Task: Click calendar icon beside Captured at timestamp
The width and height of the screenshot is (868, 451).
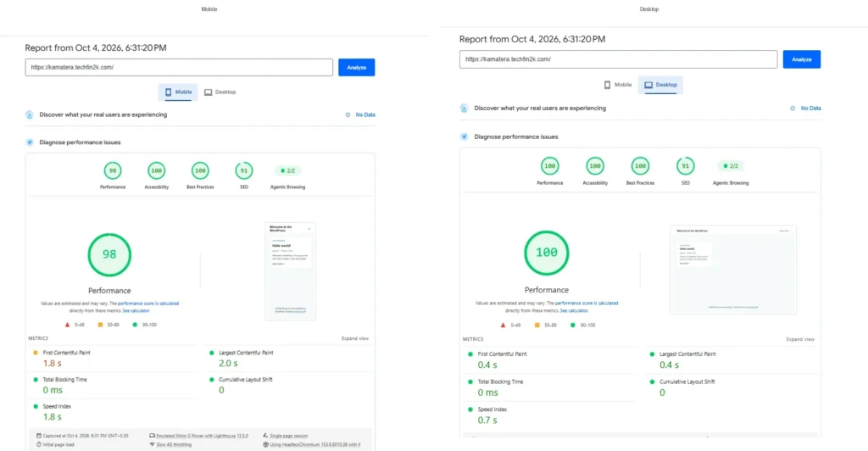Action: (x=39, y=436)
